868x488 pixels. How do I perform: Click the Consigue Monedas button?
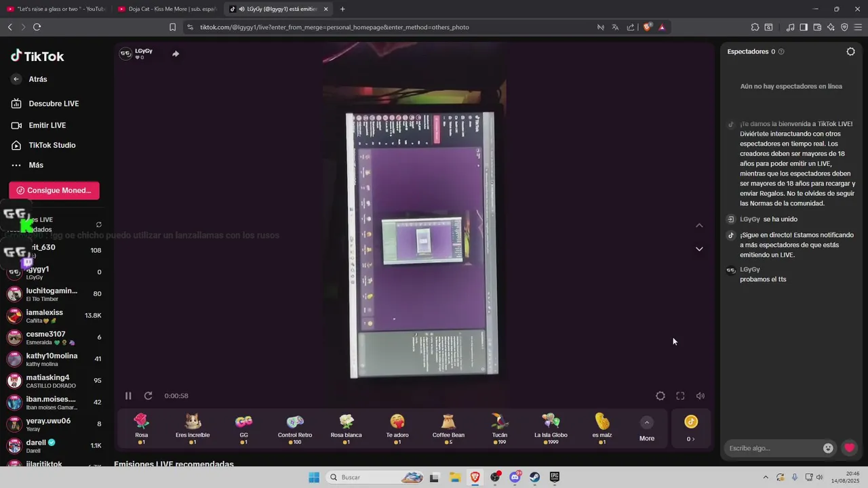54,190
